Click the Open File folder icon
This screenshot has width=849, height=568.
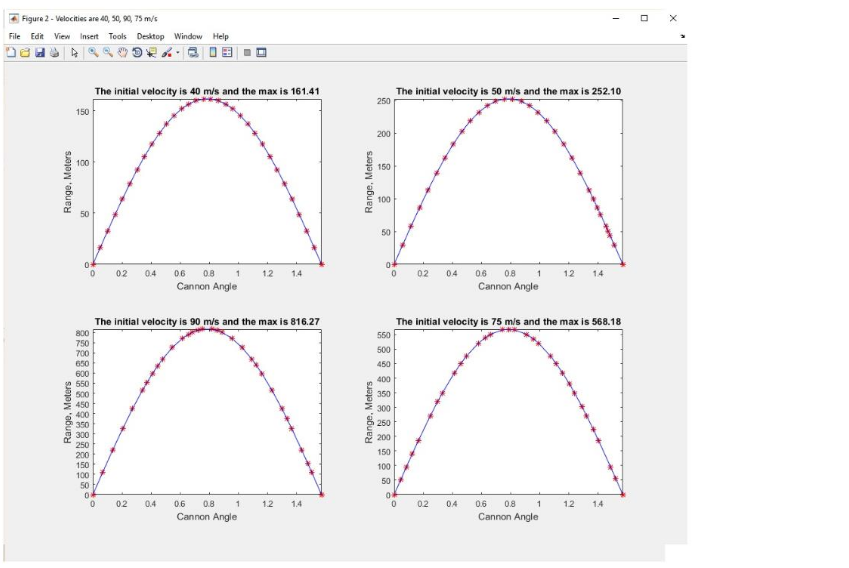[x=25, y=53]
